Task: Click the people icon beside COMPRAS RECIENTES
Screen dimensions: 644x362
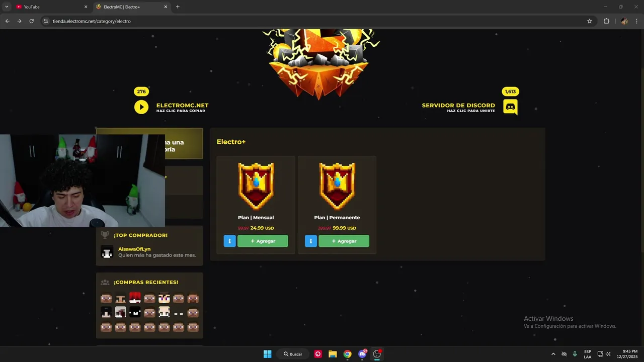Action: [x=105, y=282]
